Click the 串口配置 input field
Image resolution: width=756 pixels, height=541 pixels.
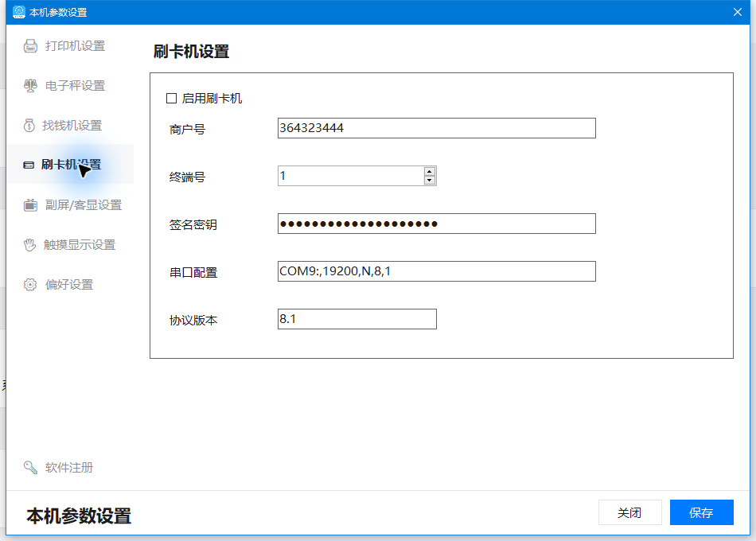pos(436,271)
